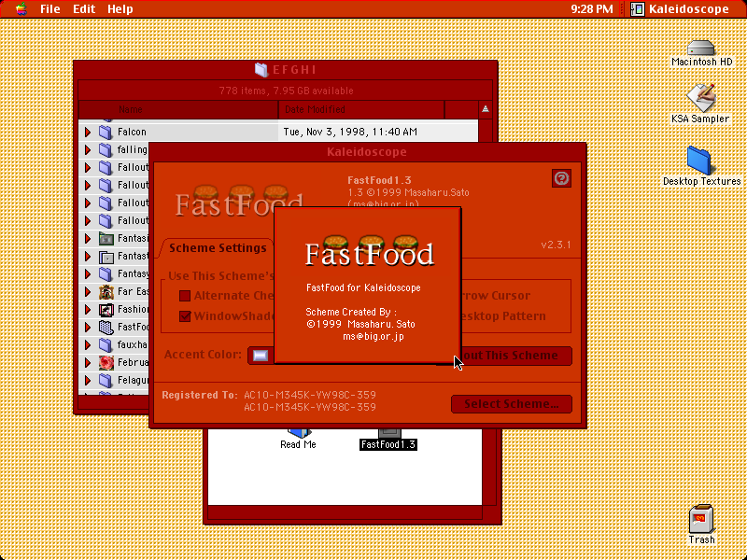Expand the falling folder disclosure triangle
Screen dimensions: 747x560
[88, 150]
